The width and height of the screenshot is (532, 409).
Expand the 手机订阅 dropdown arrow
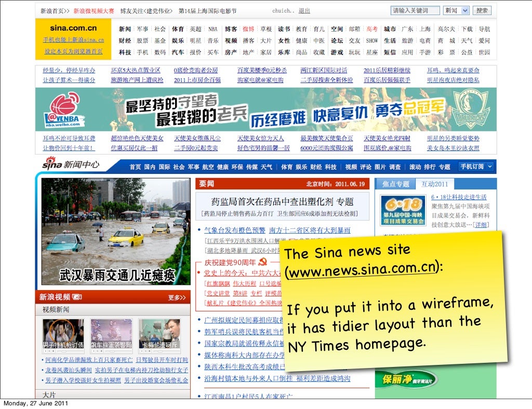[489, 167]
